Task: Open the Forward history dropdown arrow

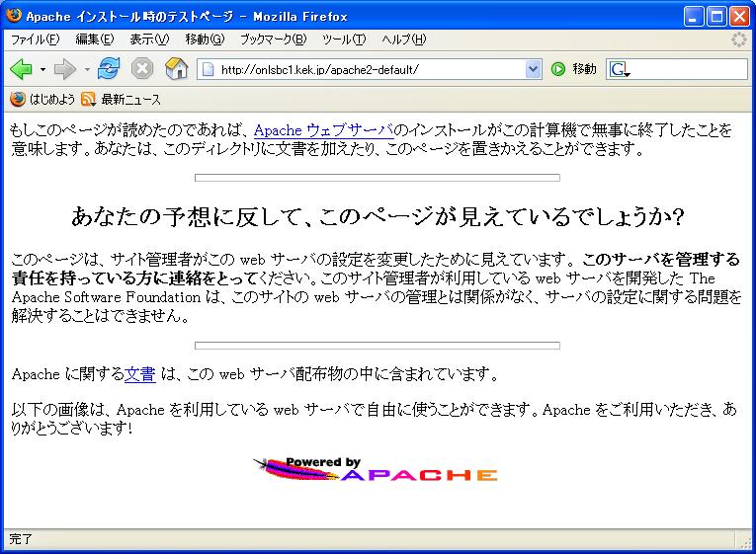Action: pyautogui.click(x=87, y=70)
